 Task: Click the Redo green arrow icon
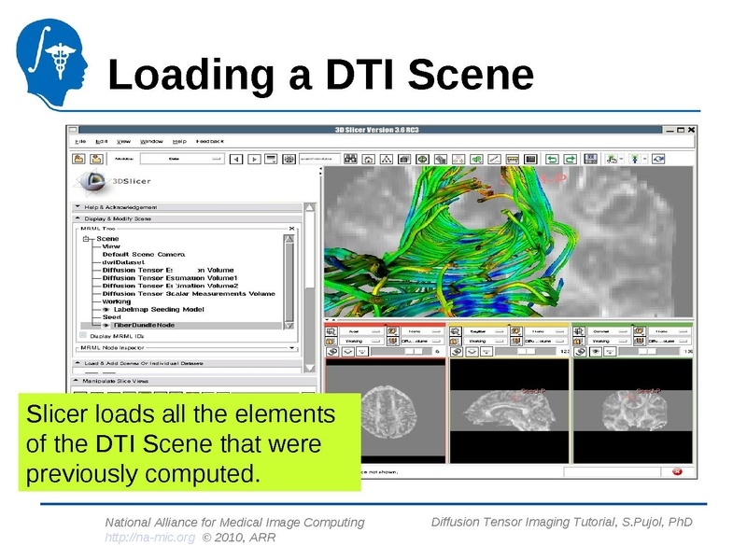click(571, 159)
